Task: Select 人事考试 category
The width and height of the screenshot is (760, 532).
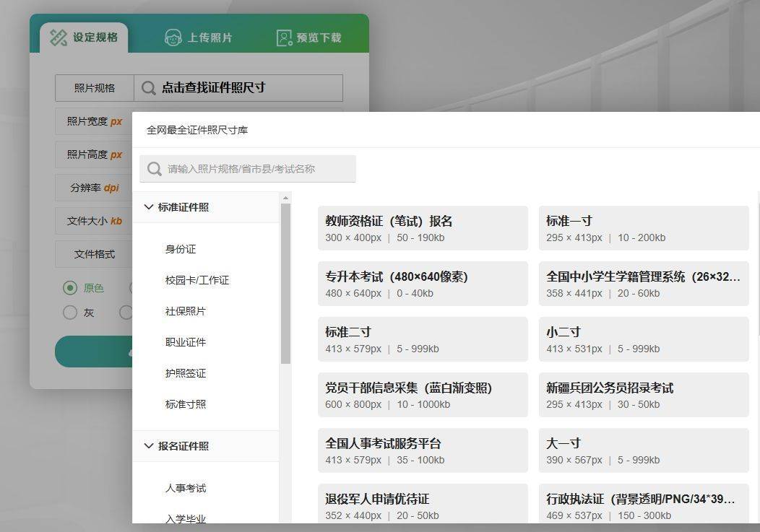Action: (x=185, y=488)
